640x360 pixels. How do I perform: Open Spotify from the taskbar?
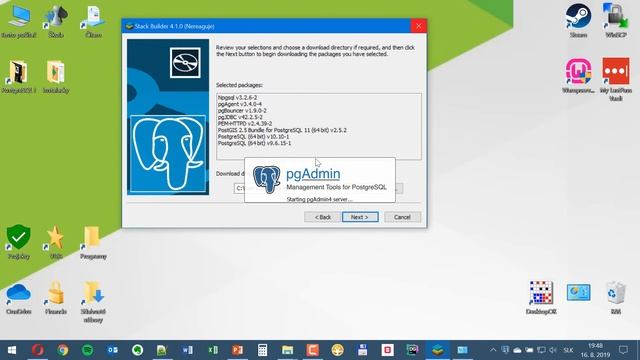[x=87, y=350]
